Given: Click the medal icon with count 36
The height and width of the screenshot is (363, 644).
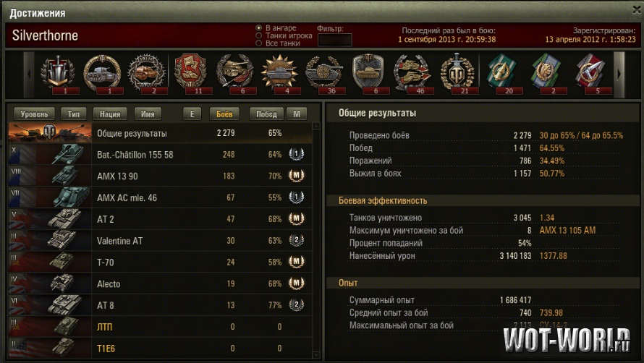Looking at the screenshot, I should 324,73.
